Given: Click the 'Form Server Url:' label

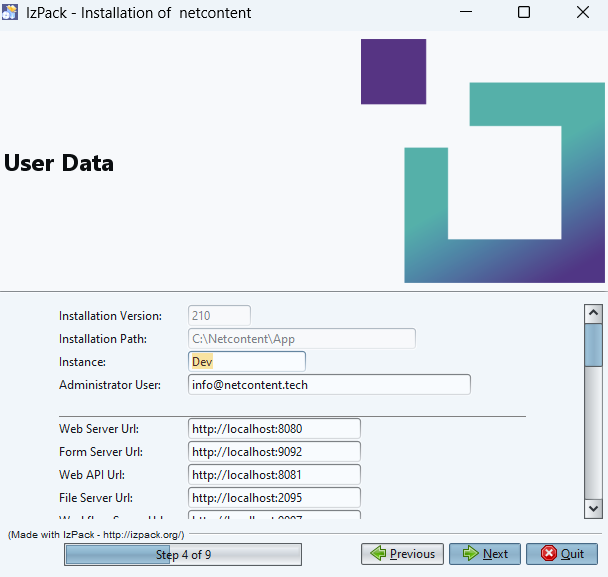Looking at the screenshot, I should pos(101,452).
